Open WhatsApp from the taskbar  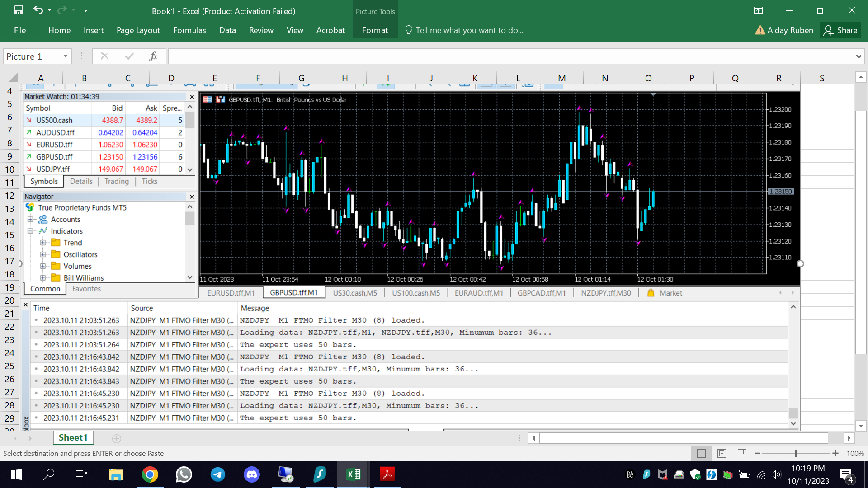pos(184,474)
